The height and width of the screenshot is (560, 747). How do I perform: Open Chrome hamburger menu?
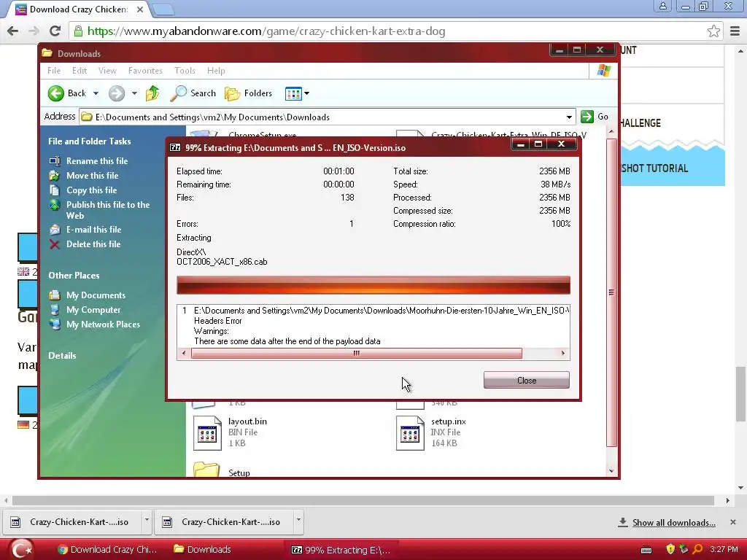(735, 31)
